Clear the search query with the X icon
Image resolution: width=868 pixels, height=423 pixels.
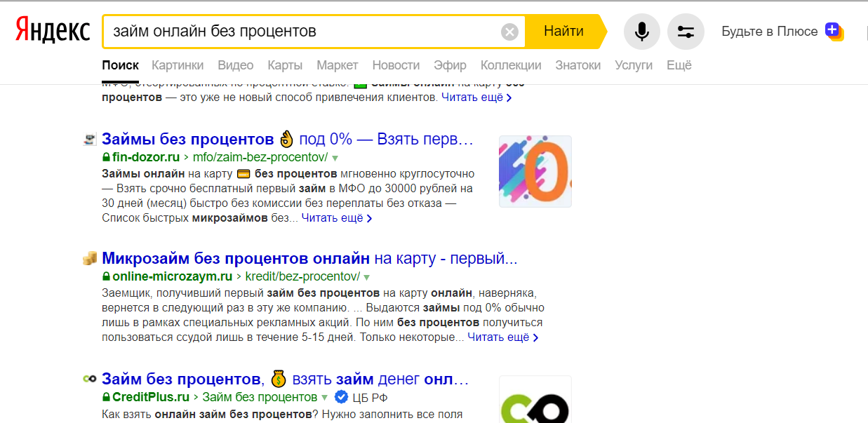pos(509,32)
